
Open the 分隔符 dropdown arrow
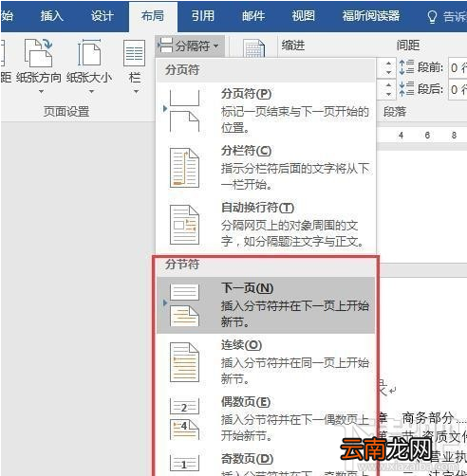click(x=216, y=46)
